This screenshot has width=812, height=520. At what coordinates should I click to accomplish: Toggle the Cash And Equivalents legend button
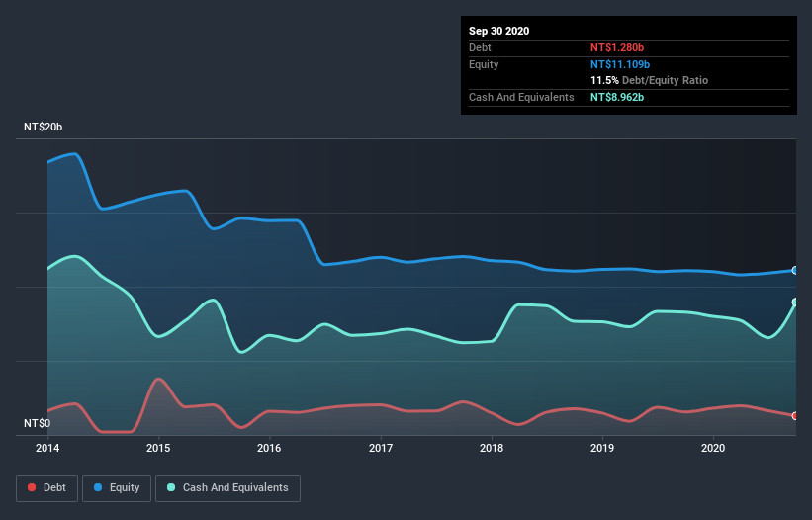[x=227, y=488]
